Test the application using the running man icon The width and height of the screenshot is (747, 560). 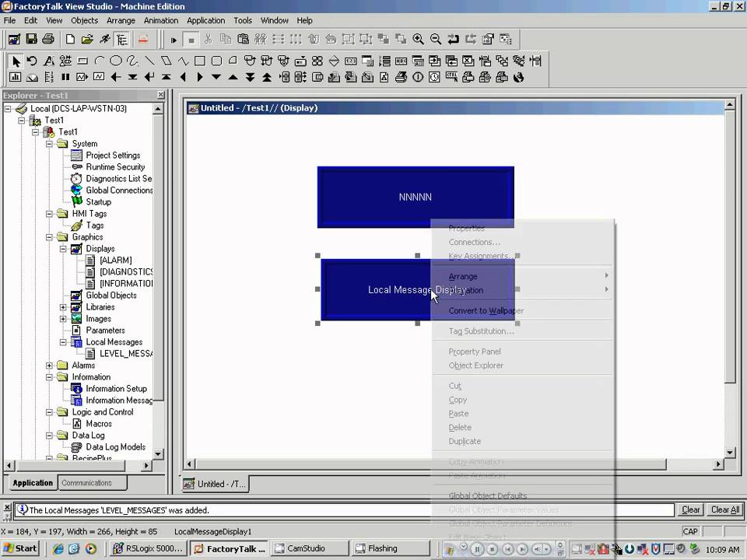coord(105,39)
